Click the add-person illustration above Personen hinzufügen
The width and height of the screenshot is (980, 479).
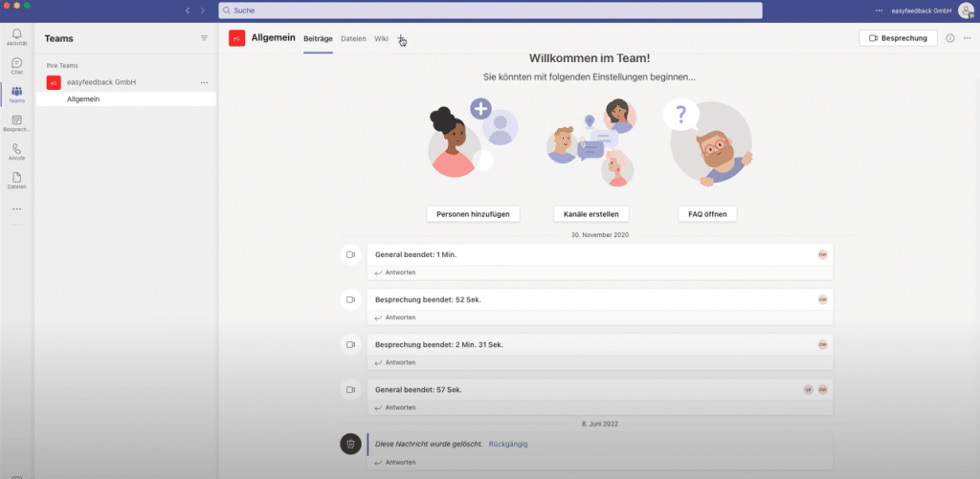coord(473,139)
